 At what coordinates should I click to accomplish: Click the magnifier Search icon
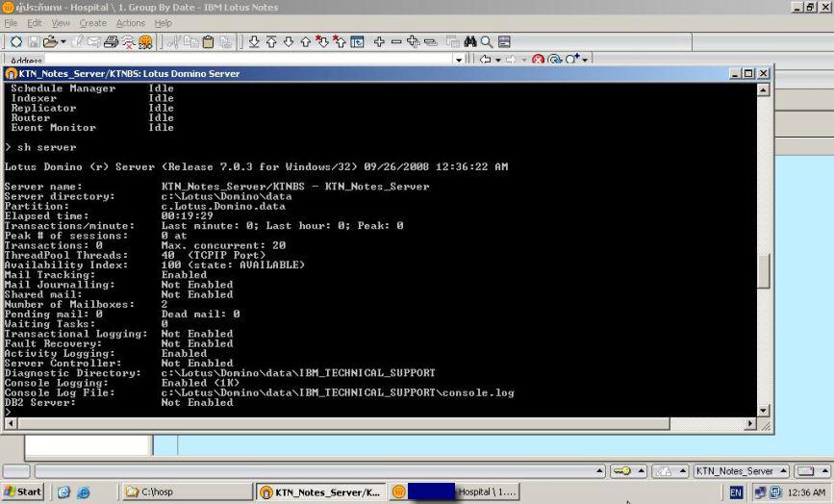486,41
